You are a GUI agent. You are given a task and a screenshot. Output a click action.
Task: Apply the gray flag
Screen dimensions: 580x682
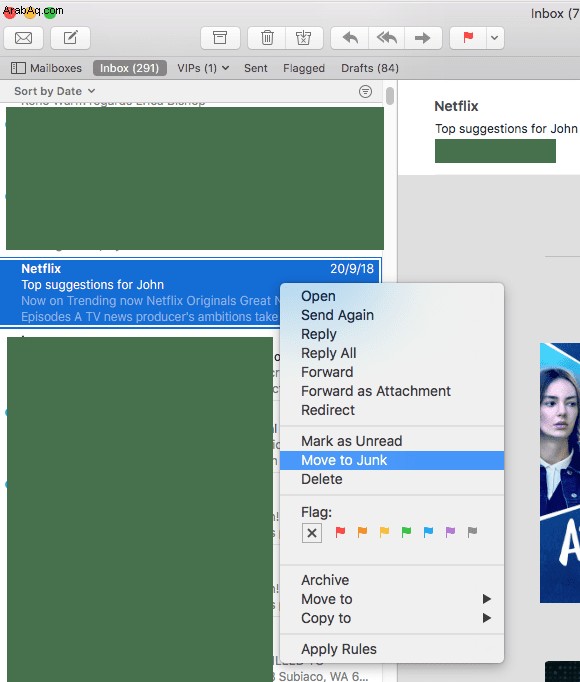pyautogui.click(x=473, y=532)
